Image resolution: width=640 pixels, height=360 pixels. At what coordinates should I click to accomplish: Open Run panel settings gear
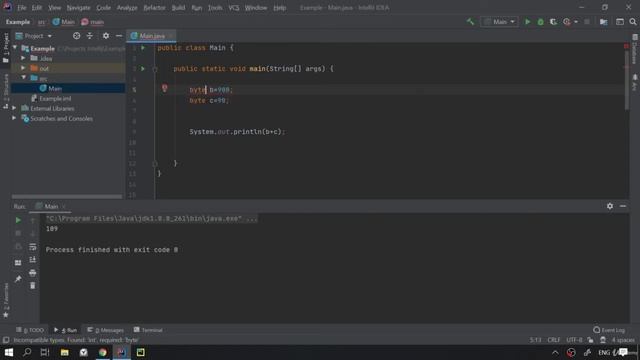[610, 206]
